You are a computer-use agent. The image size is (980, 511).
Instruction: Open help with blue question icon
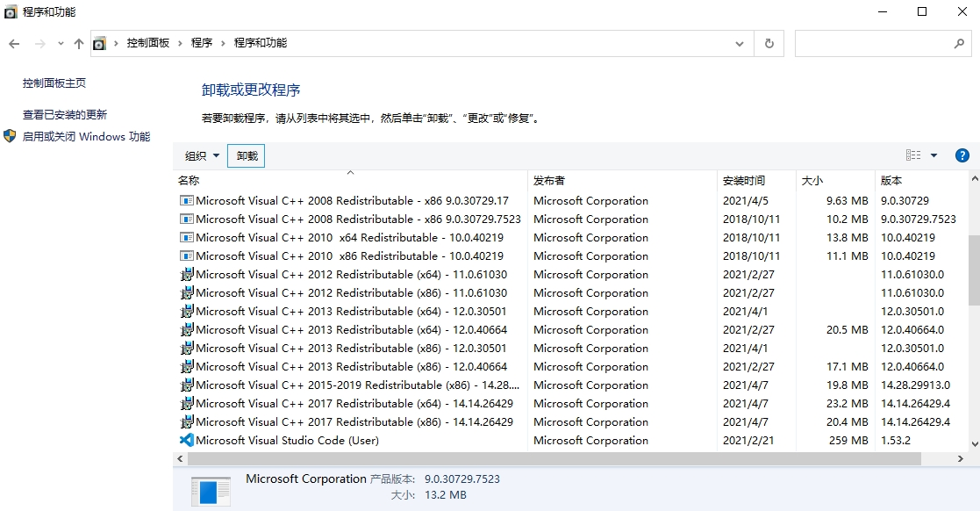(x=962, y=155)
